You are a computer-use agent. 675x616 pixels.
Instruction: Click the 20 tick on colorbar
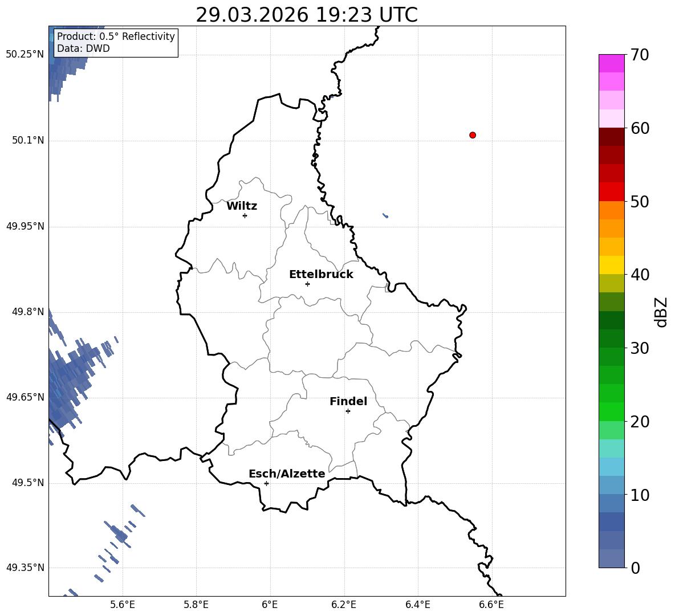pos(640,421)
